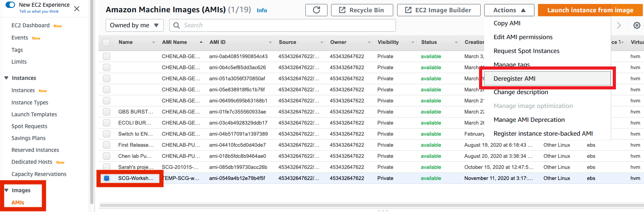Screen dimensions: 644x212
Task: Collapse the Instances section in sidebar
Action: point(6,78)
